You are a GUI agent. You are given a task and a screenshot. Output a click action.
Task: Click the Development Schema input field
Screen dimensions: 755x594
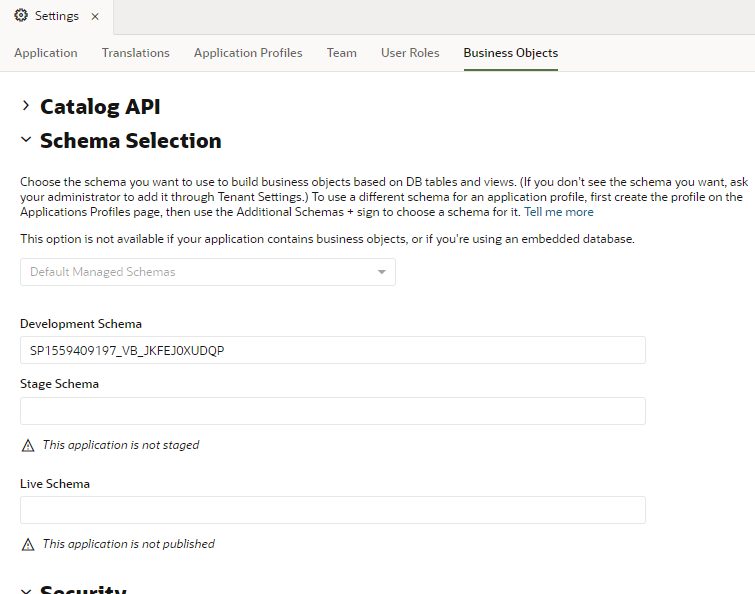click(333, 350)
